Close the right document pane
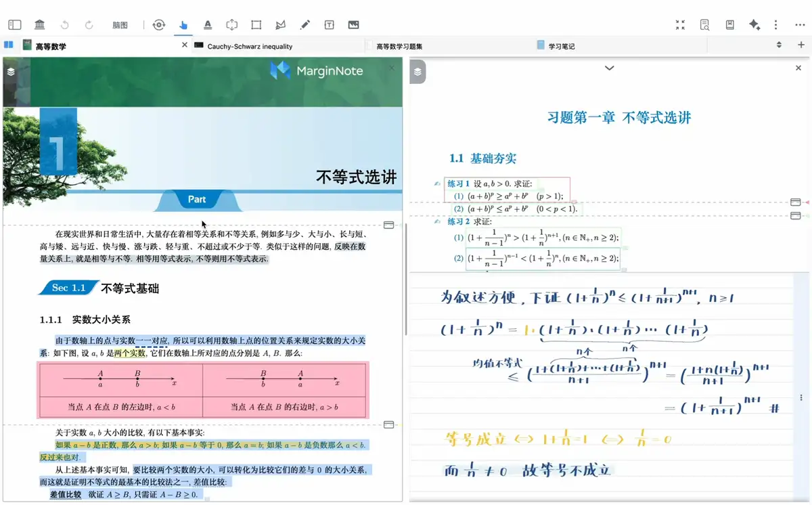 pos(798,68)
